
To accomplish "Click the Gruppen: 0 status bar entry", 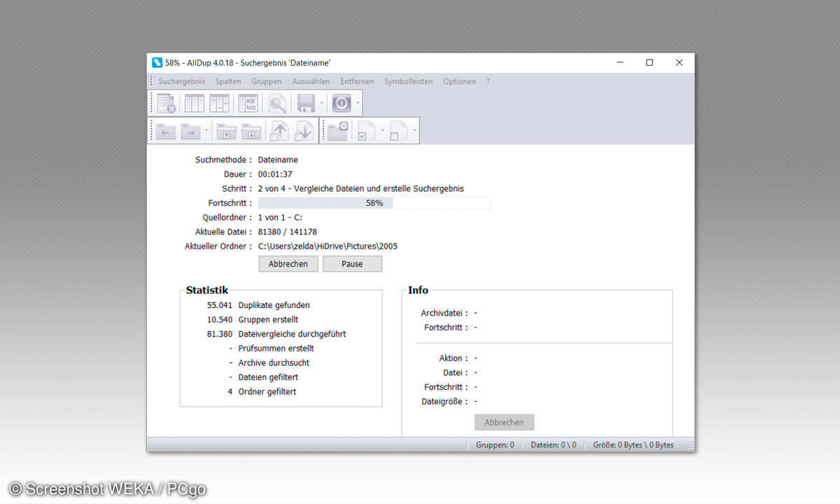I will tap(495, 444).
